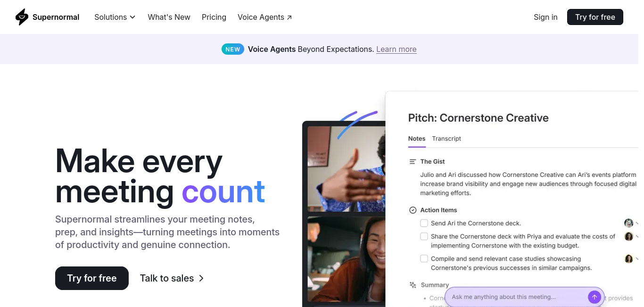Check Compile and send case studies checkbox
Image resolution: width=644 pixels, height=307 pixels.
[424, 258]
